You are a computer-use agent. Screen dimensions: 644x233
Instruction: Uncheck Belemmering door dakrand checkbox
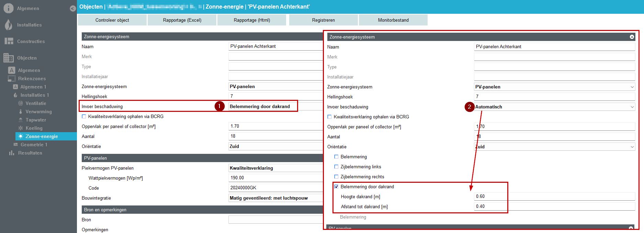coord(336,187)
